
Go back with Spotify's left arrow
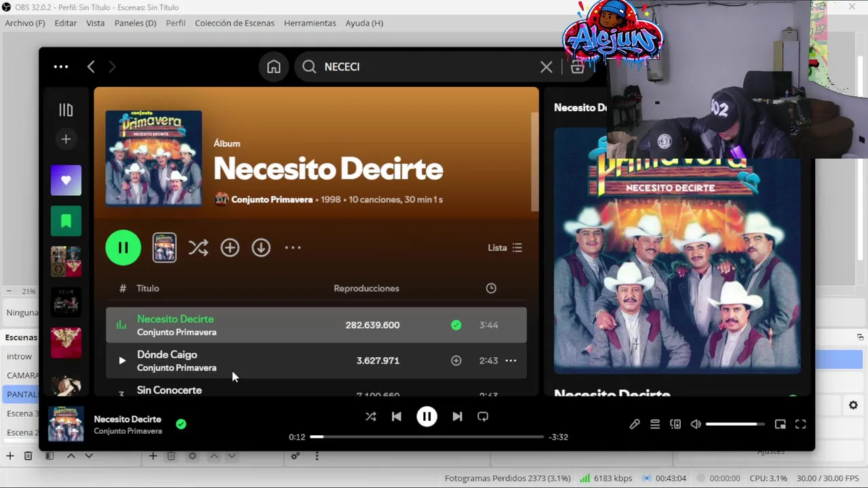91,66
